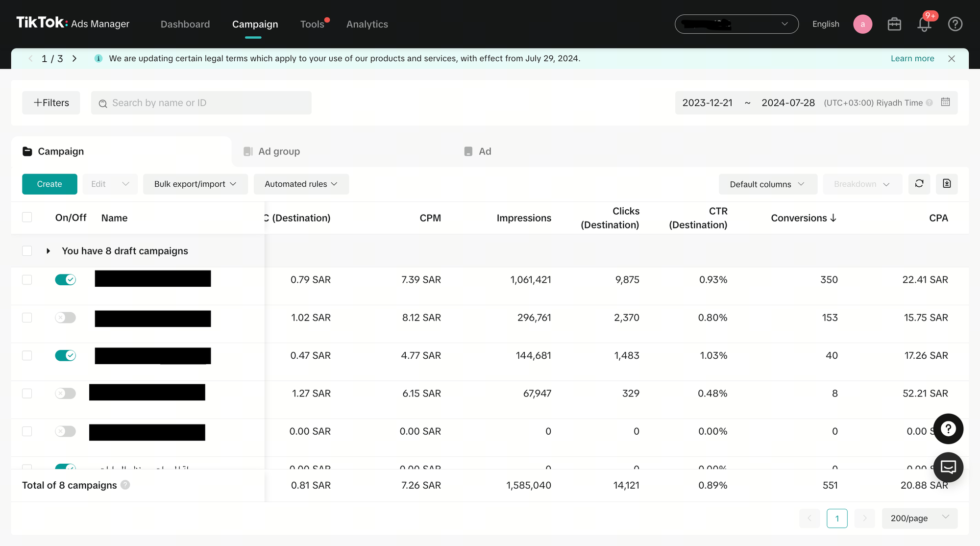The width and height of the screenshot is (980, 546).
Task: Open the notifications bell
Action: pos(924,24)
